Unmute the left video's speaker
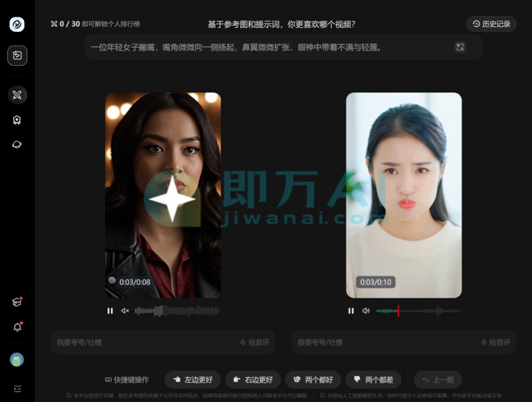Image resolution: width=532 pixels, height=402 pixels. click(x=125, y=311)
